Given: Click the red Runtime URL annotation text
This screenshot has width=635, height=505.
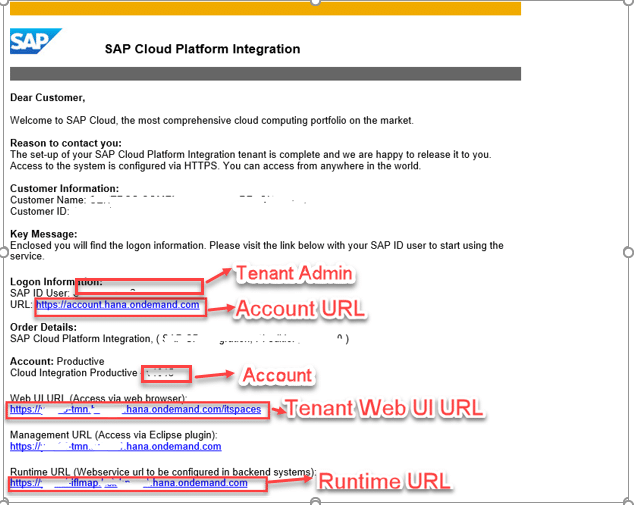Looking at the screenshot, I should pos(384,481).
